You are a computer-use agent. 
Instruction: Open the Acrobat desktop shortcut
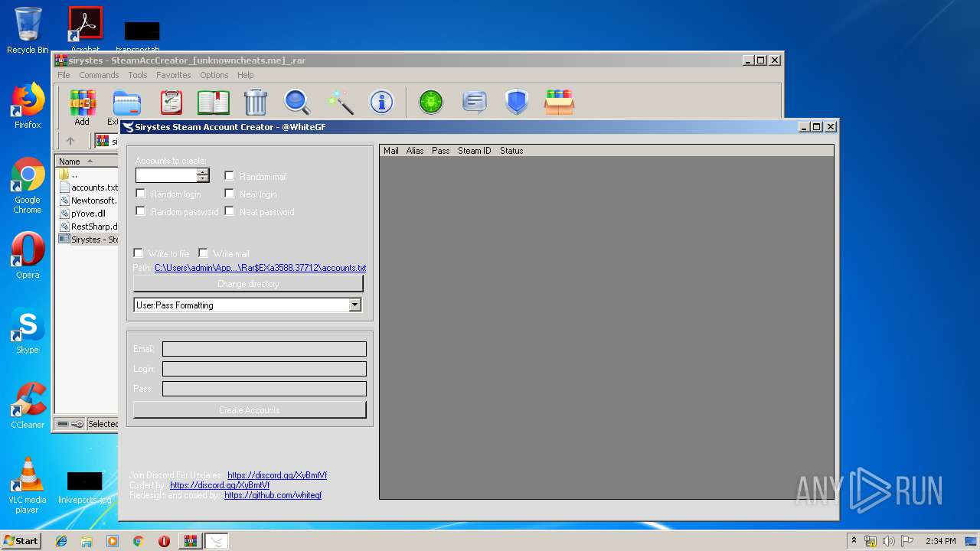click(85, 29)
